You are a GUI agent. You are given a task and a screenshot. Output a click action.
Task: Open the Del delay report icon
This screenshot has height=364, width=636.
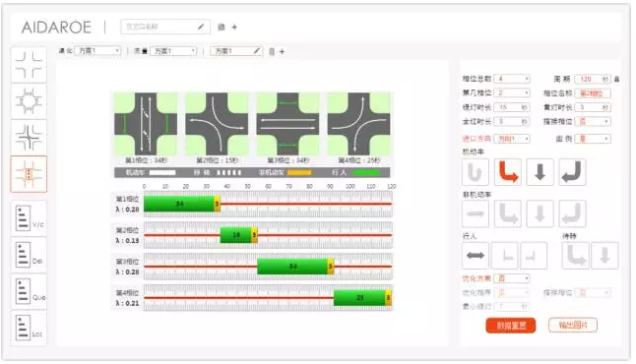(29, 256)
